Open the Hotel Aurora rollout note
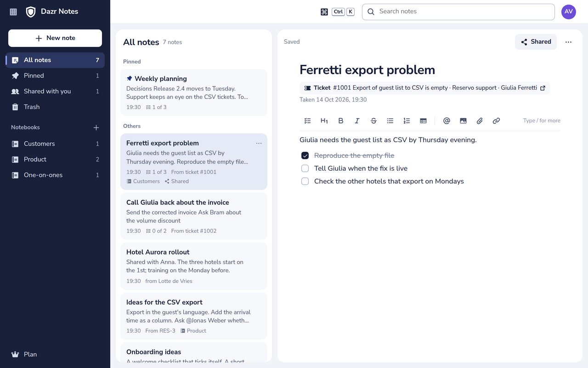This screenshot has width=588, height=368. pos(194,266)
